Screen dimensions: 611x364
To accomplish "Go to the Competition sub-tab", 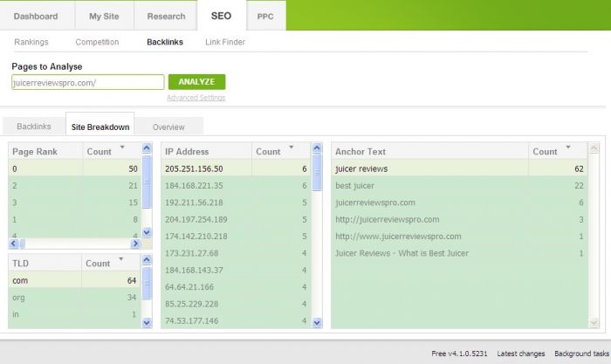I will pos(97,42).
